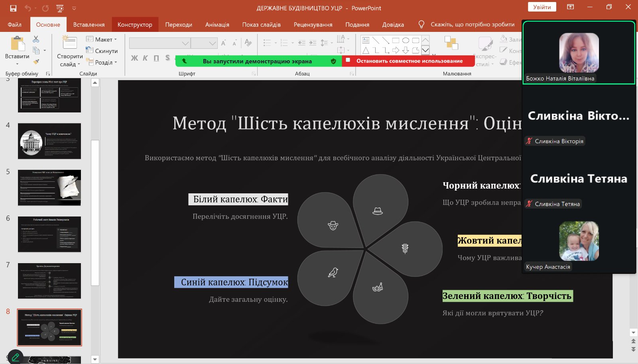Toggle italic formatting (К)

[x=145, y=58]
